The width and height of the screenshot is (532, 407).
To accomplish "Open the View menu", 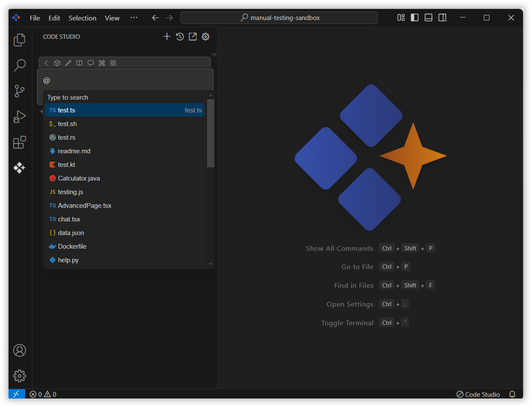I will point(112,18).
